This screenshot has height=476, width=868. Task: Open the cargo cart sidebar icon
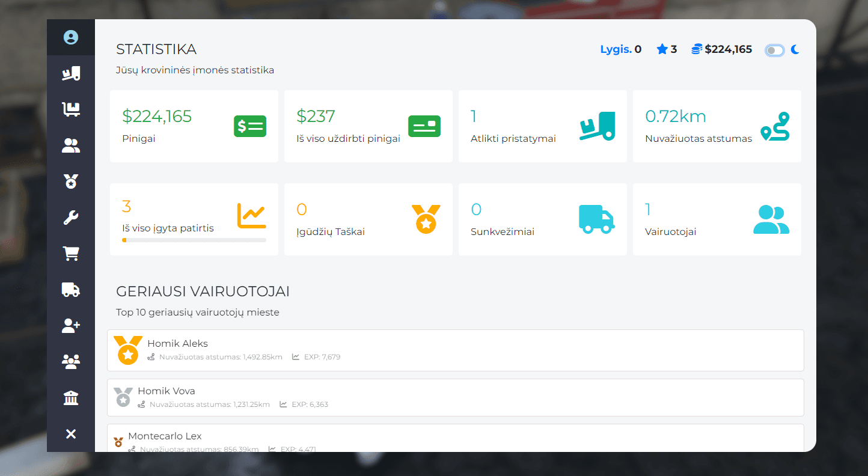(x=71, y=109)
